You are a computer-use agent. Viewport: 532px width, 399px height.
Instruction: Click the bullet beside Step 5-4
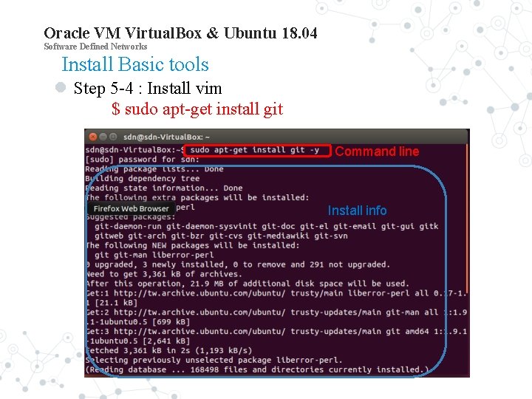tap(61, 87)
